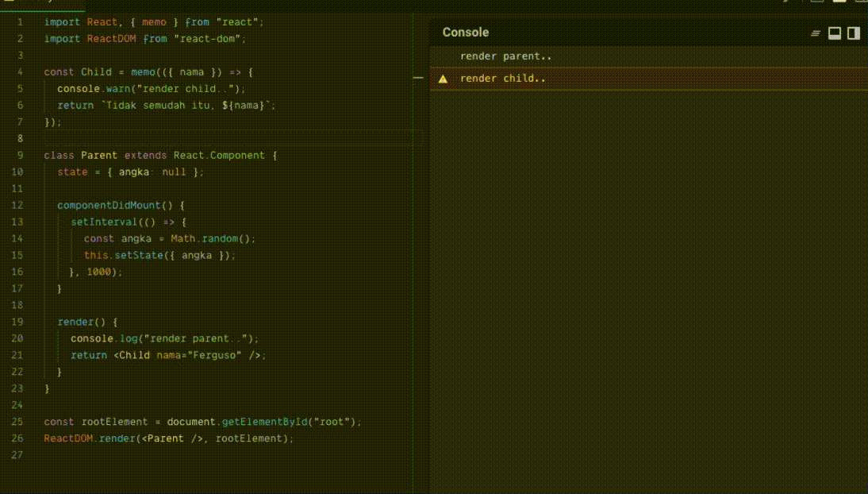Screen dimensions: 868x494
Task: Click line number 26 in the gutter
Action: click(x=17, y=438)
